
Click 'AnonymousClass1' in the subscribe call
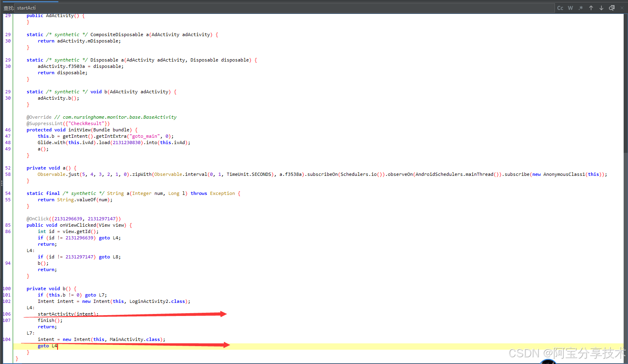564,174
